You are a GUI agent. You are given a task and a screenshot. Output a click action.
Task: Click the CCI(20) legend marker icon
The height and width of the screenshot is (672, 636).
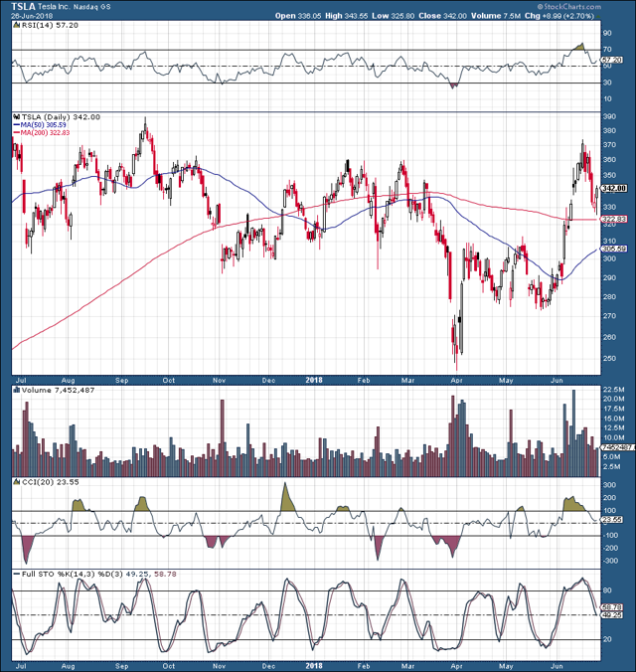pyautogui.click(x=16, y=482)
